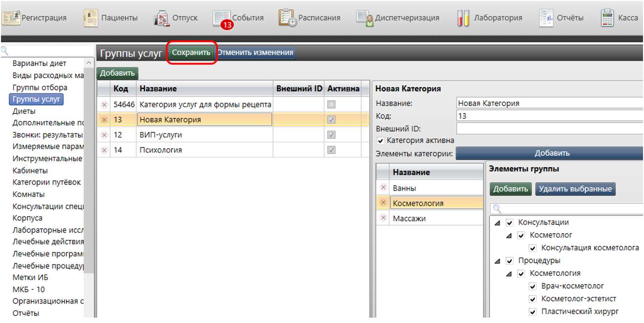Toggle the Категория активна checkbox
Viewport: 644px width, 323px height.
tap(381, 141)
